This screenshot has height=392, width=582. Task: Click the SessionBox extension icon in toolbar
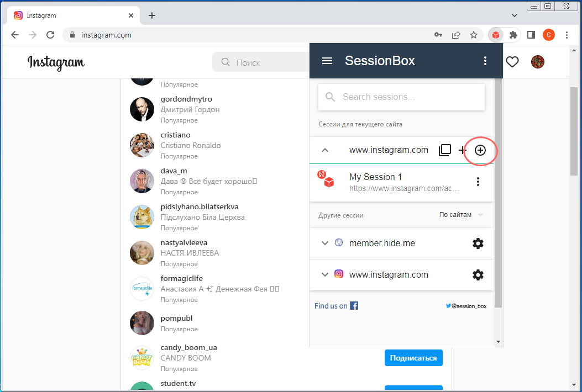pyautogui.click(x=496, y=35)
